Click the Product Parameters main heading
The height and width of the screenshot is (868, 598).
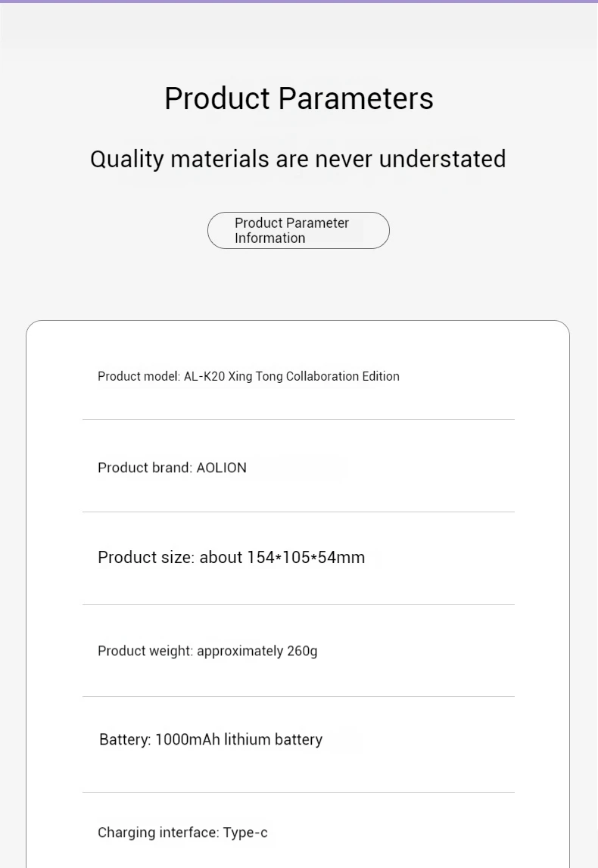tap(298, 99)
